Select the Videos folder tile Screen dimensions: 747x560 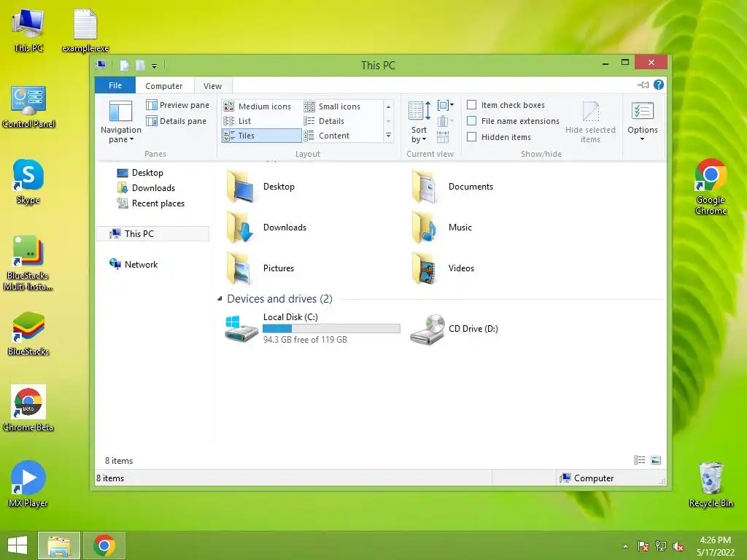[x=443, y=268]
